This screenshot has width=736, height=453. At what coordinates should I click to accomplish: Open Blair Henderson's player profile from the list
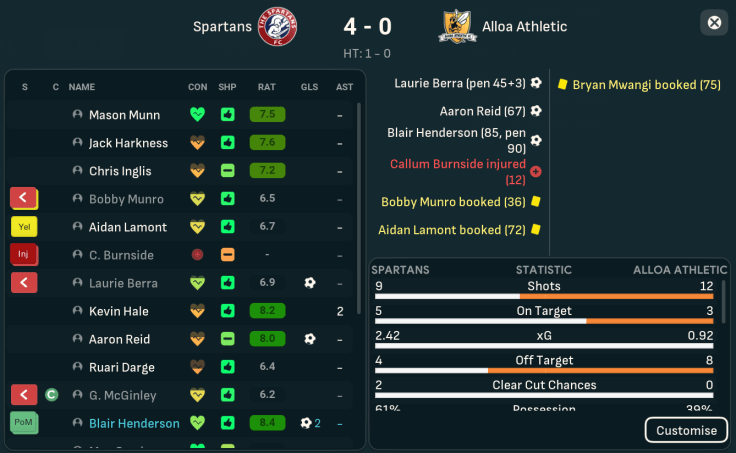[134, 423]
